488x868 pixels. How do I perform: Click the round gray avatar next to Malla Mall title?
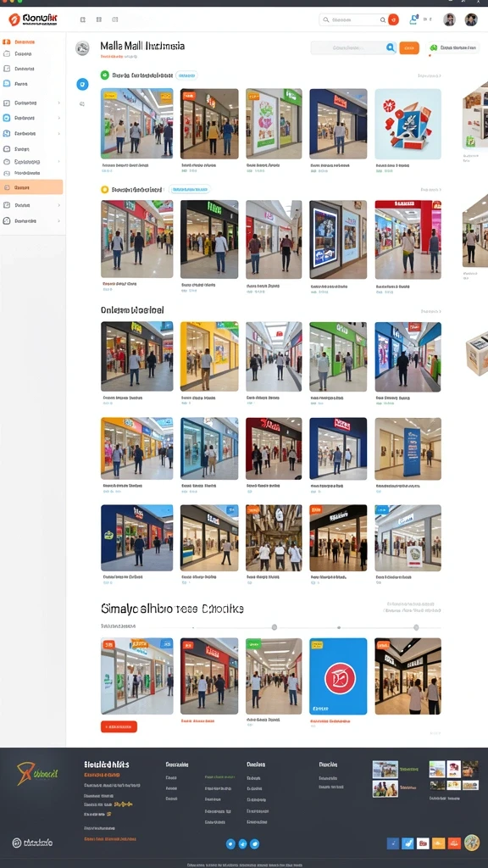point(82,48)
